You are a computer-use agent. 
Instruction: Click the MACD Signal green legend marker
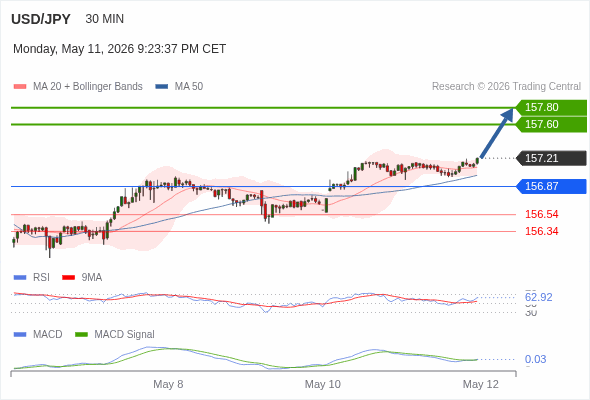81,335
